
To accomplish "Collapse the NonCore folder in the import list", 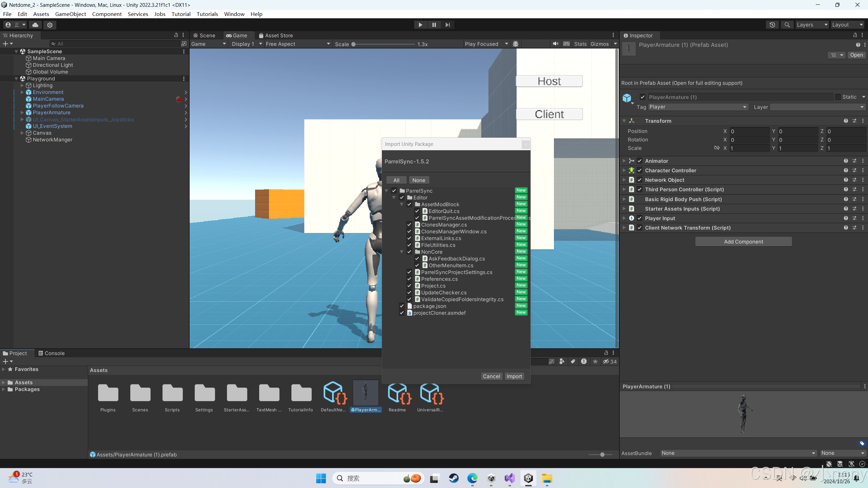I will coord(402,252).
